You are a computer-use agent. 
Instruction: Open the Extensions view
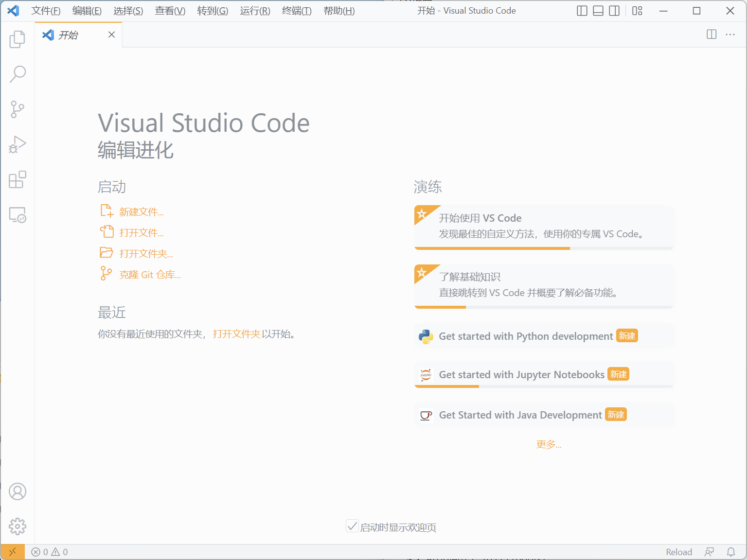pyautogui.click(x=18, y=179)
